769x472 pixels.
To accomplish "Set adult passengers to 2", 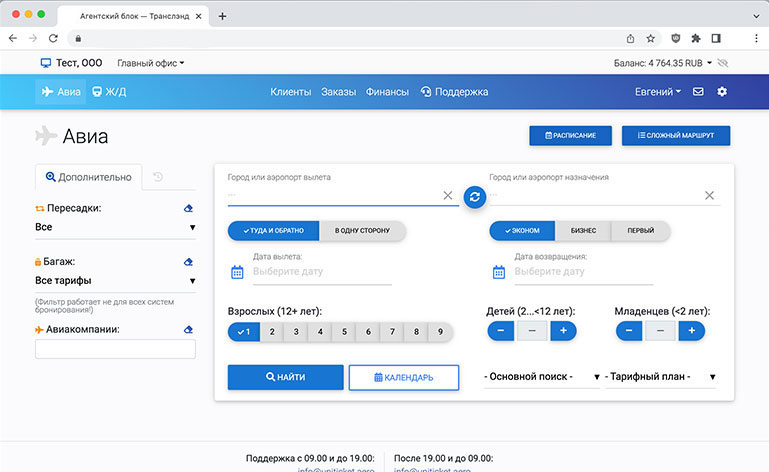I will pyautogui.click(x=271, y=331).
